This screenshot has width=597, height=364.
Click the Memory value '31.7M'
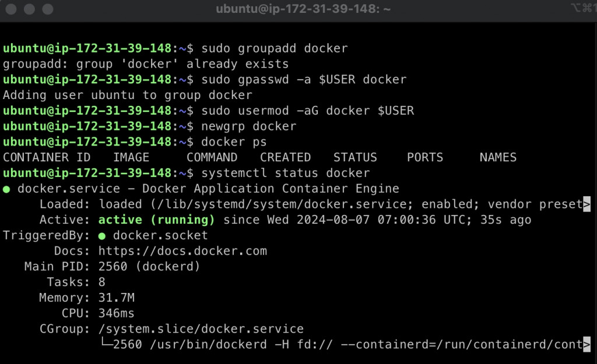point(117,298)
